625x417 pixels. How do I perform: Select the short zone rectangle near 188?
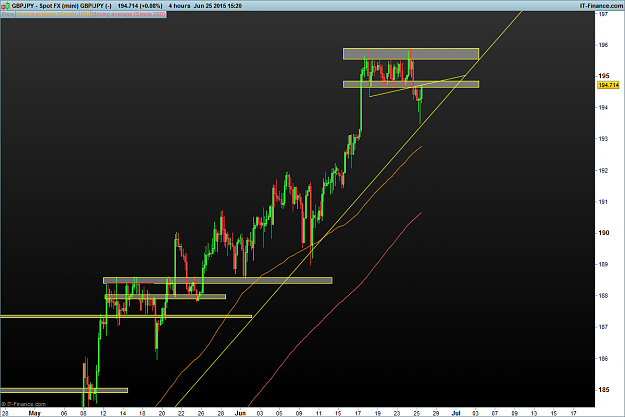click(165, 297)
